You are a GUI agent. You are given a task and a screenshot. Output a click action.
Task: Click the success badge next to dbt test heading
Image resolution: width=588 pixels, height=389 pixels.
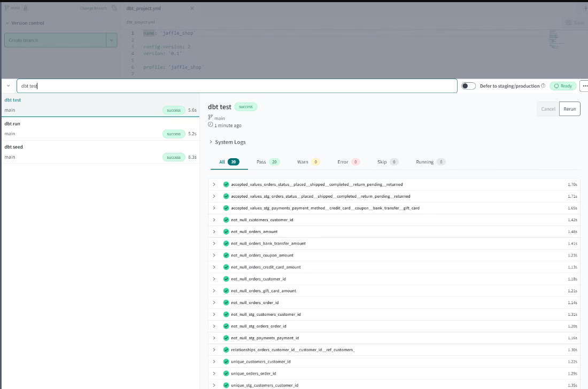pos(246,107)
